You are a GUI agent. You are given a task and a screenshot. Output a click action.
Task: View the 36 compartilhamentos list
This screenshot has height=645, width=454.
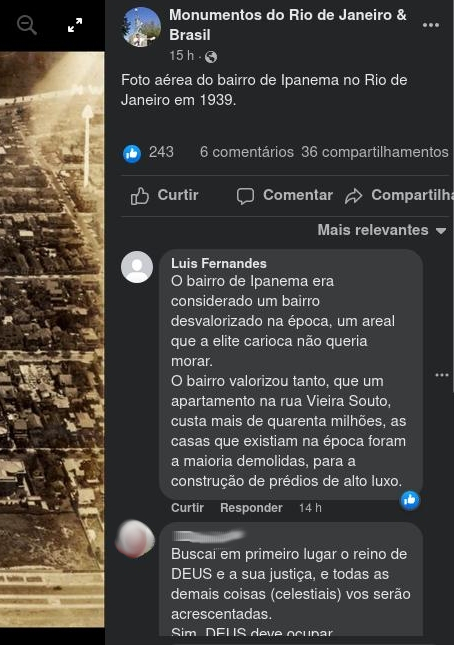click(x=375, y=152)
